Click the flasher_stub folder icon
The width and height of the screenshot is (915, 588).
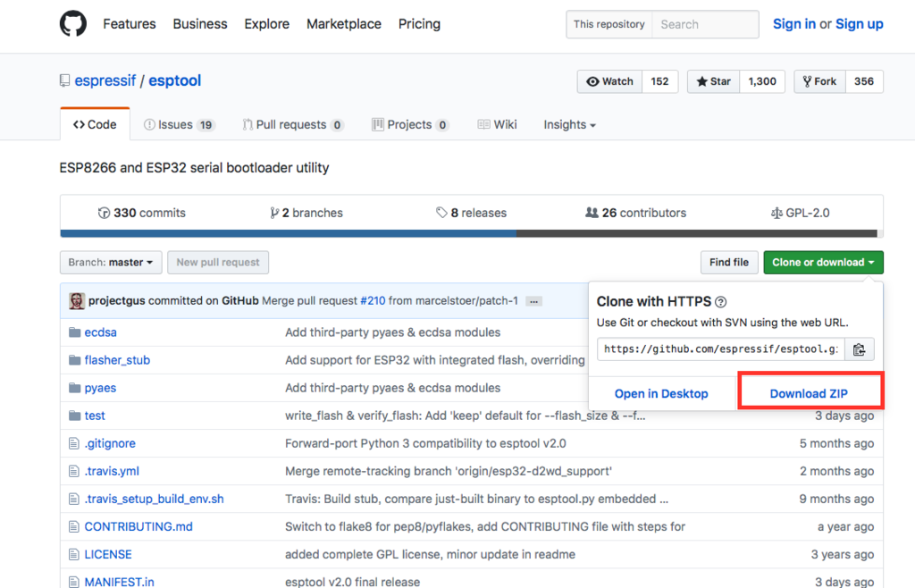point(74,360)
